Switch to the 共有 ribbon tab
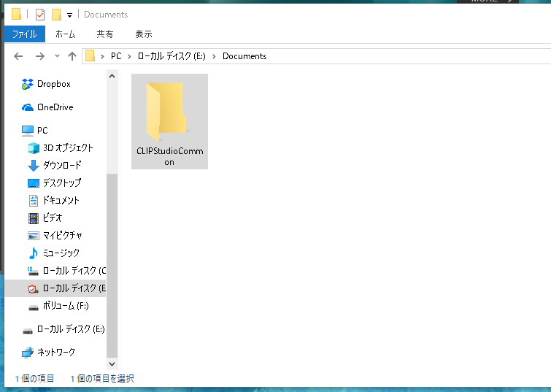Viewport: 551px width, 392px height. tap(105, 34)
